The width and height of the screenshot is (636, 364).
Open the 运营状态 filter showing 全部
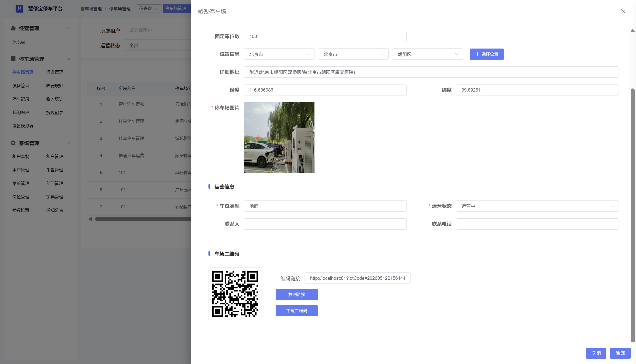point(157,45)
